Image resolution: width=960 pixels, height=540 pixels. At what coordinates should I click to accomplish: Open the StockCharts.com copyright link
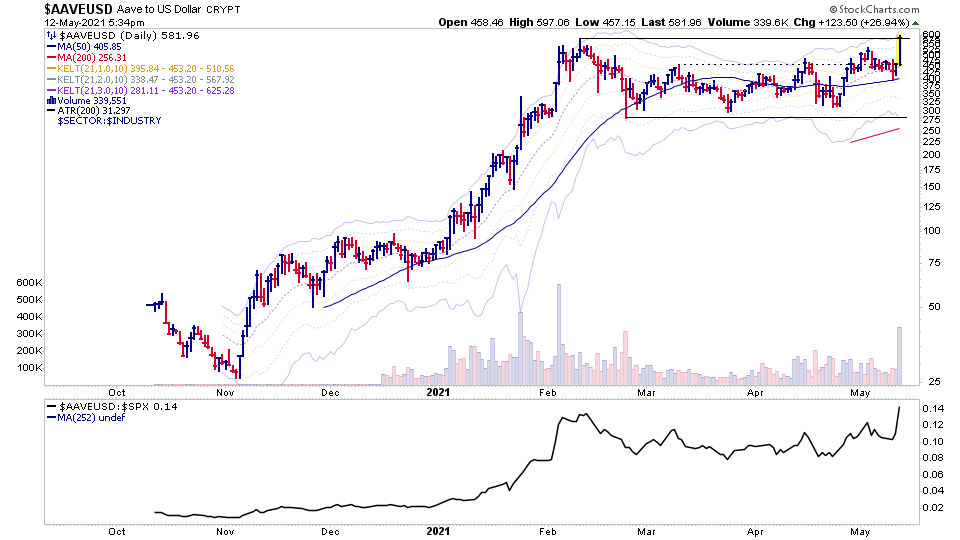(875, 9)
